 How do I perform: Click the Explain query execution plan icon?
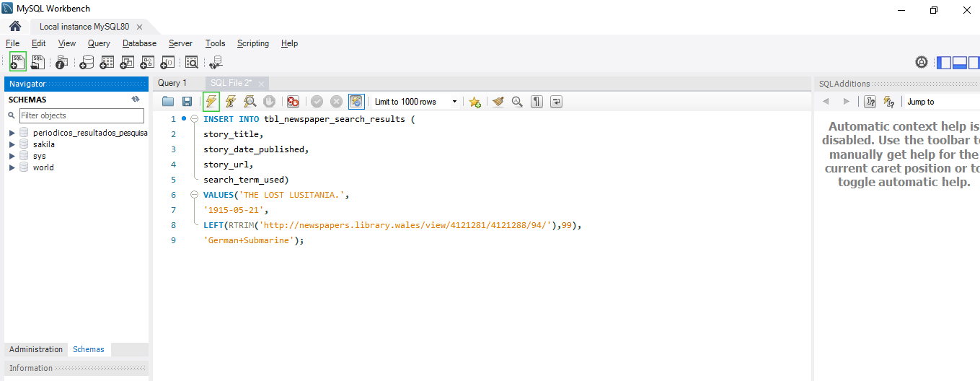coord(250,102)
